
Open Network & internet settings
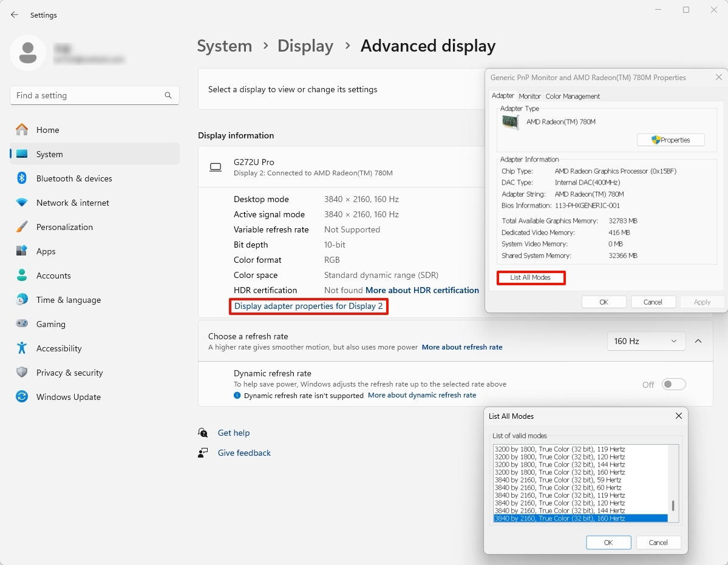[72, 203]
